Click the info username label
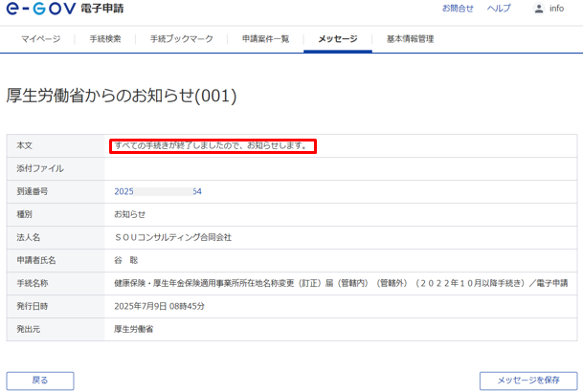 (x=556, y=9)
